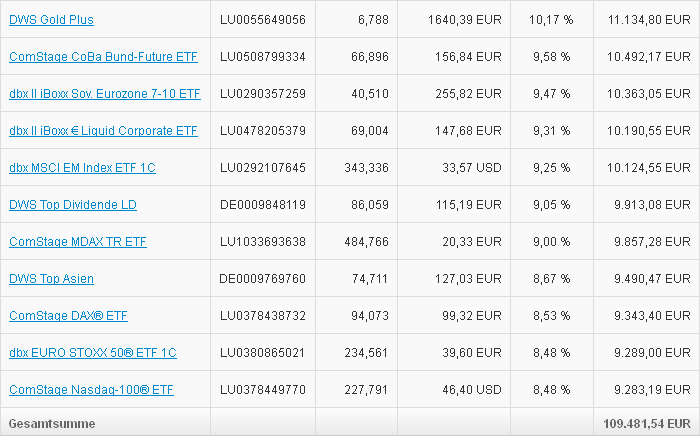This screenshot has width=700, height=436.
Task: Click the quantity 40,510
Action: (x=370, y=94)
